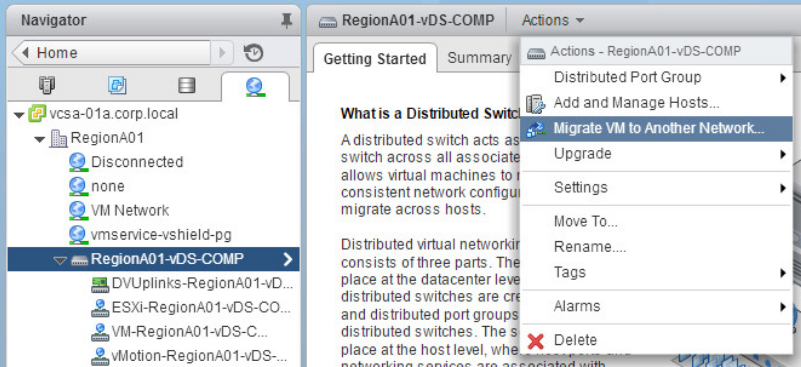
Task: Select vMotion-RegionA01-vDS-... row
Action: [x=153, y=356]
